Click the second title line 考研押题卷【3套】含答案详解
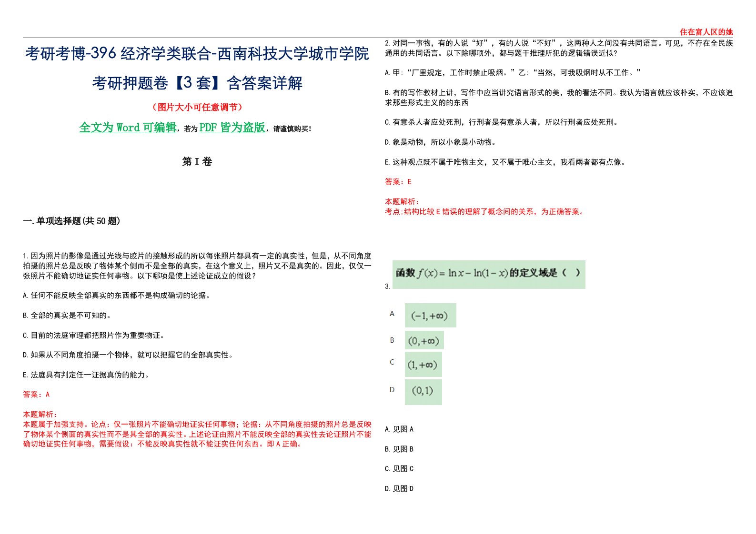The image size is (756, 534). 197,83
